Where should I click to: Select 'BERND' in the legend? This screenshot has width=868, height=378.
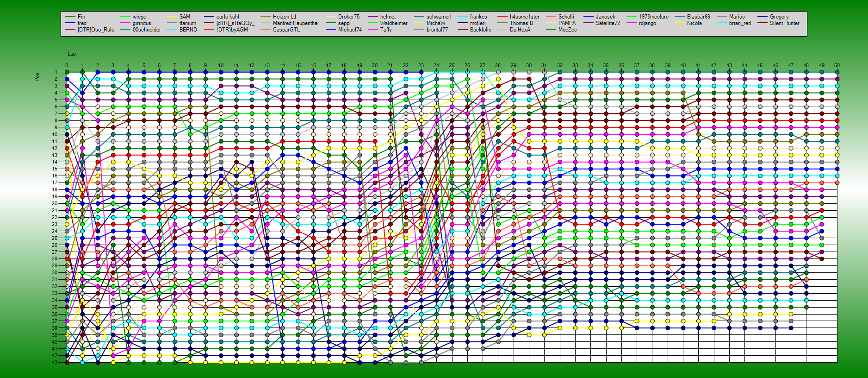pos(182,30)
